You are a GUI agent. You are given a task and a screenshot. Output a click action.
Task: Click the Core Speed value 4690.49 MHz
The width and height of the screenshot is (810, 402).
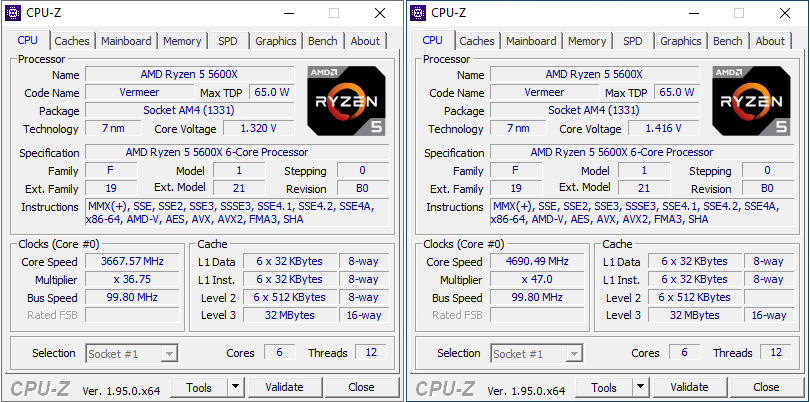point(537,261)
